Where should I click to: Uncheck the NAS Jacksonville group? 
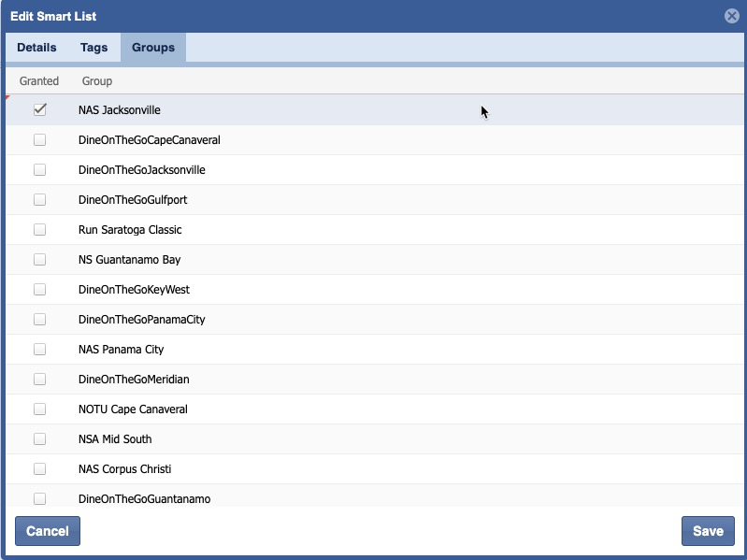[x=40, y=110]
